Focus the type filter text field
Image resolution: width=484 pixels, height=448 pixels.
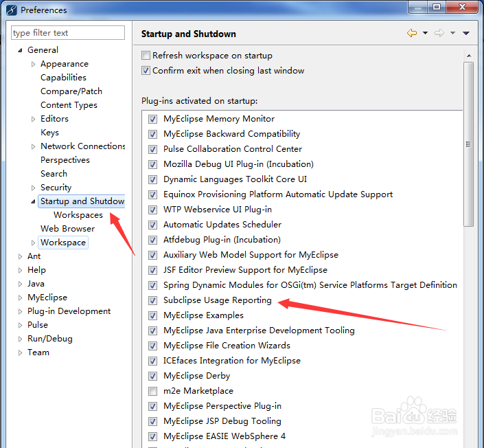(x=68, y=33)
